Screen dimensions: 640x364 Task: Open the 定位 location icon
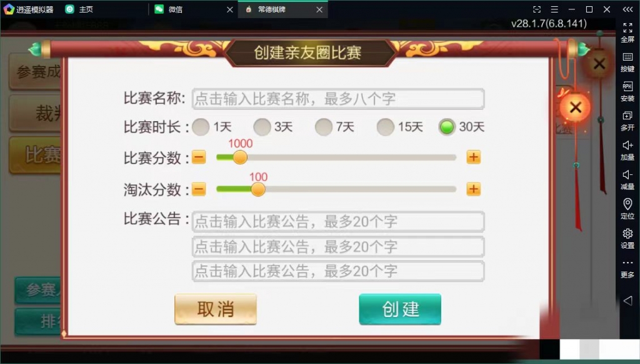(627, 209)
